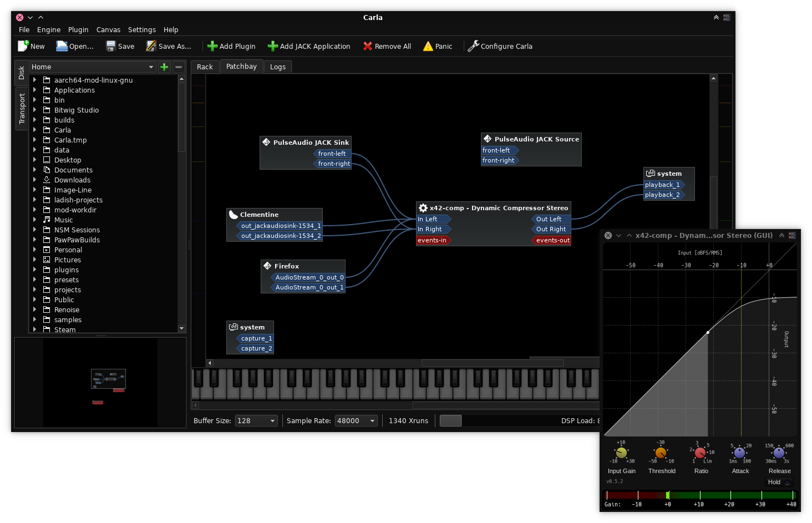This screenshot has width=812, height=523.
Task: Open the Home location dropdown
Action: click(x=93, y=67)
